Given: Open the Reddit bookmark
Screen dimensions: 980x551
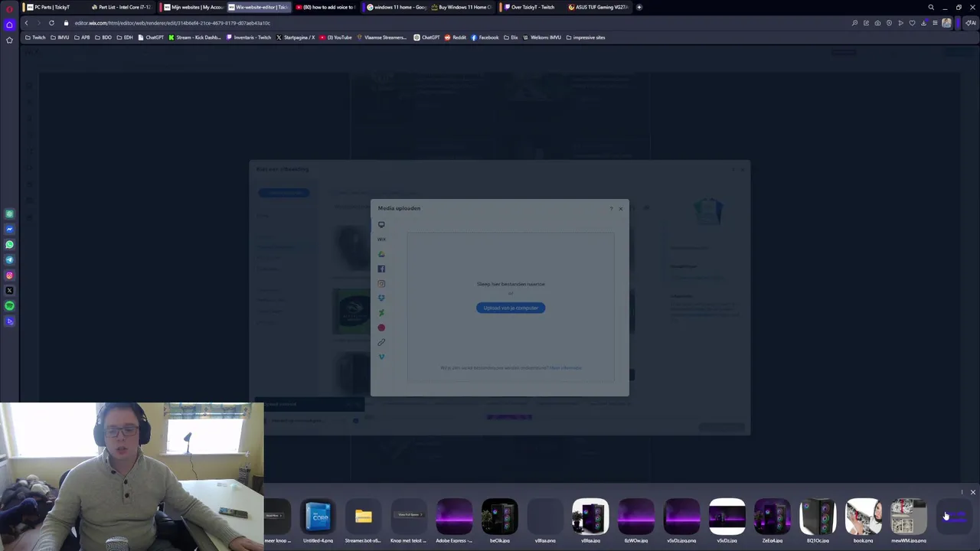Looking at the screenshot, I should coord(456,37).
